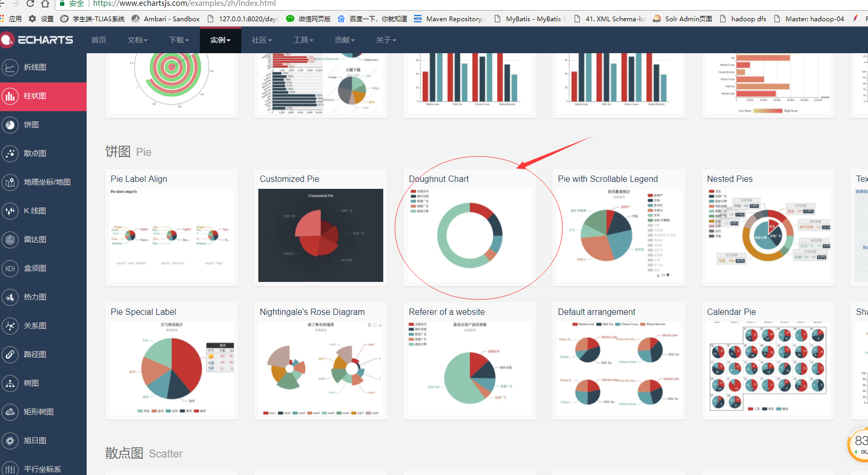Click the boxplot sidebar icon

pos(10,269)
